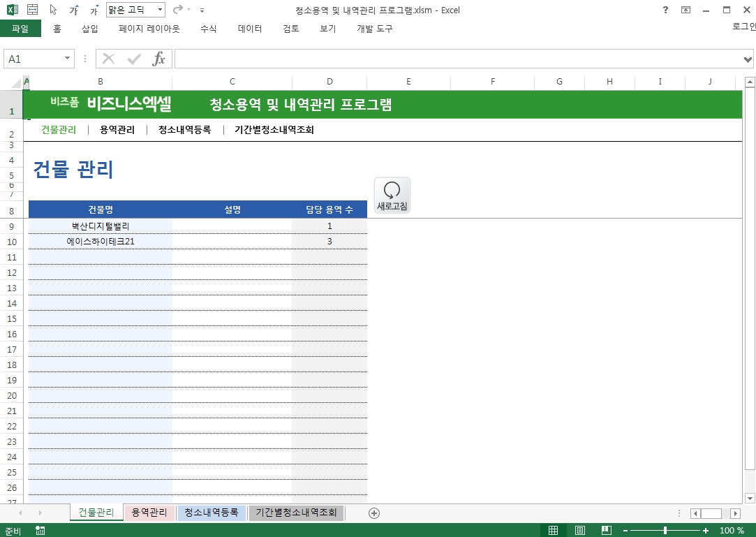Image resolution: width=756 pixels, height=537 pixels.
Task: Select Normal view in status bar
Action: 553,531
